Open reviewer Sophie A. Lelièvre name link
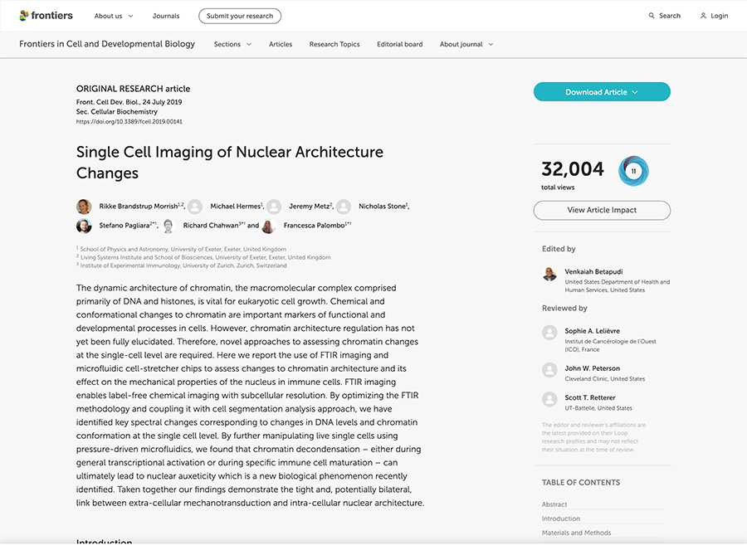 [x=592, y=330]
